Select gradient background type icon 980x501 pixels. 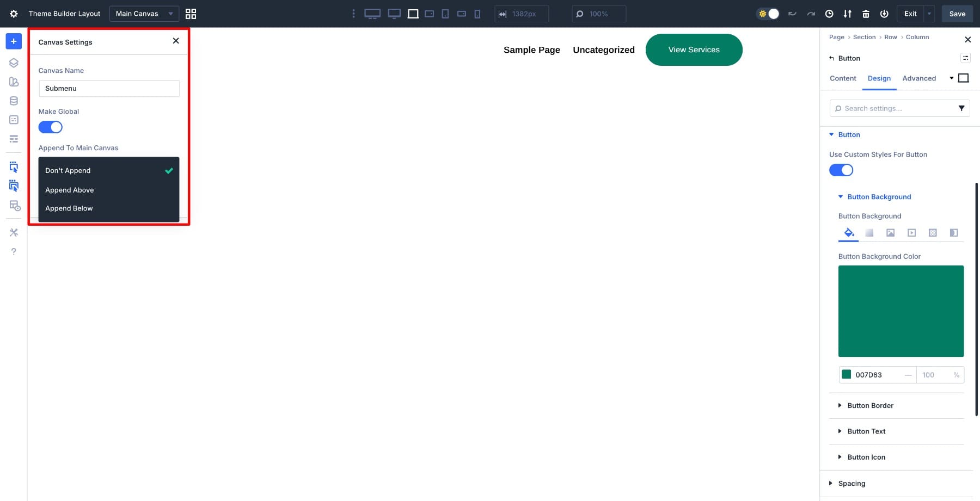coord(869,233)
